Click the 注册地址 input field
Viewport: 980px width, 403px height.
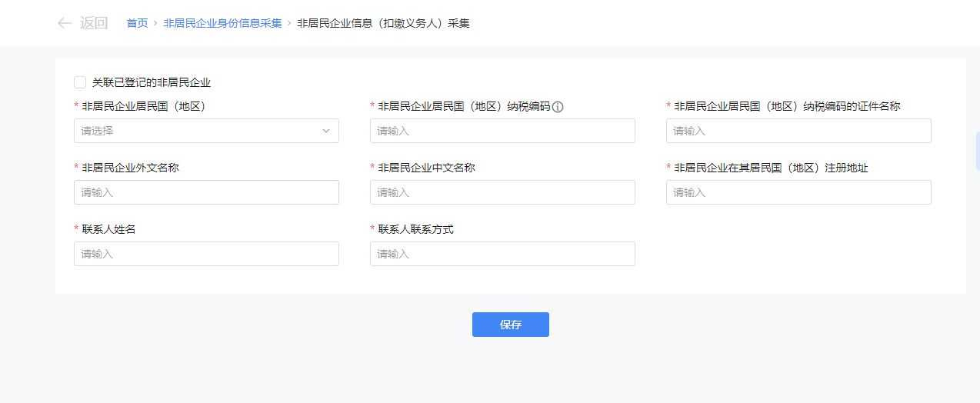click(798, 192)
